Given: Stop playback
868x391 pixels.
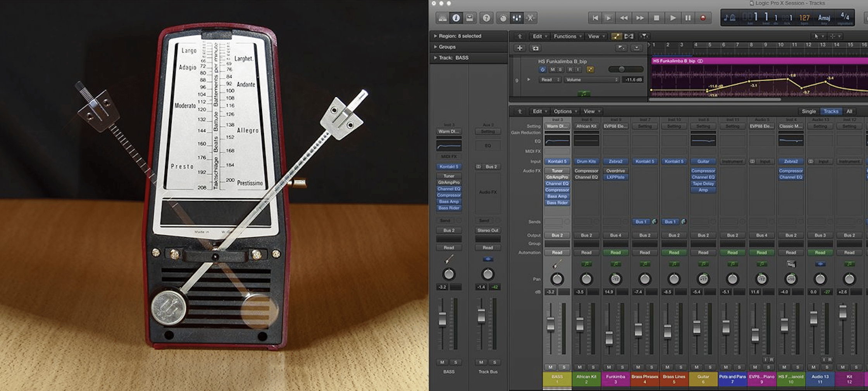Looking at the screenshot, I should click(x=656, y=18).
